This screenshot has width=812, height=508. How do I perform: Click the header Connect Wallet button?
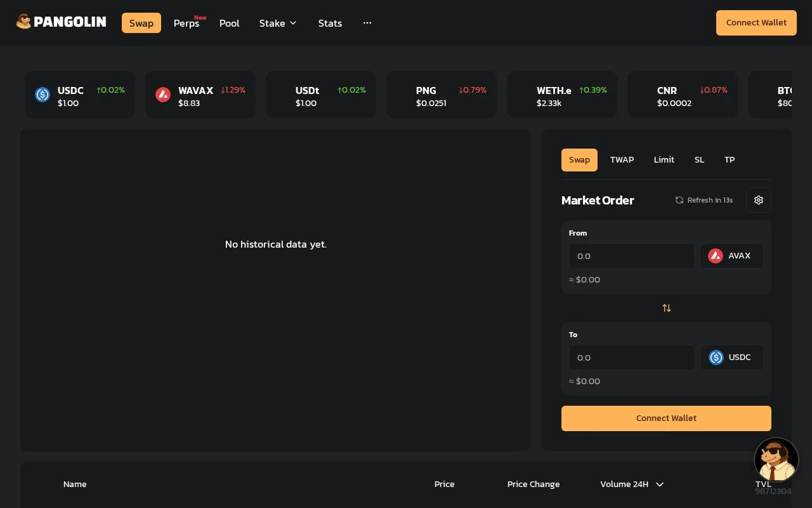tap(756, 23)
